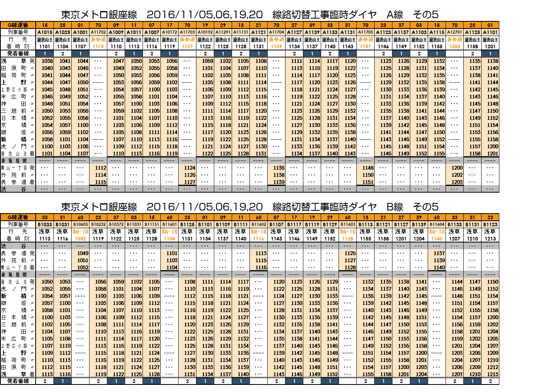The width and height of the screenshot is (535, 392).
Task: Click the 発着番線 row label in the B線 table
Action: 18,381
